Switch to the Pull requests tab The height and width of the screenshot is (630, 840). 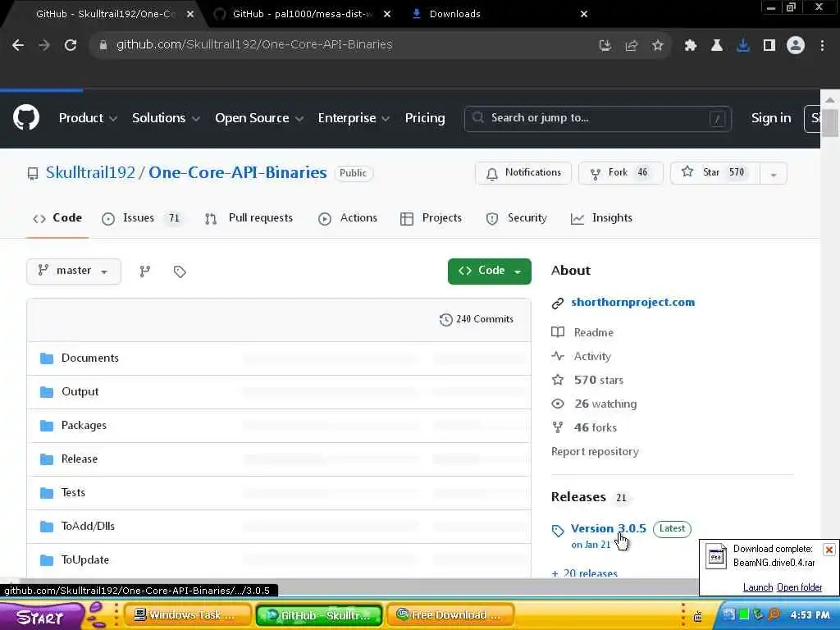[x=249, y=218]
